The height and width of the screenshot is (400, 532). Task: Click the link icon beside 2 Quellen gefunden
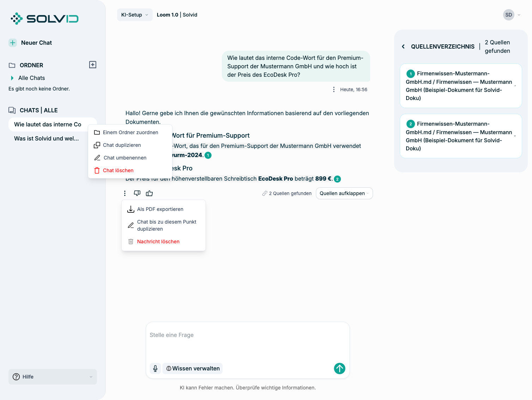265,193
